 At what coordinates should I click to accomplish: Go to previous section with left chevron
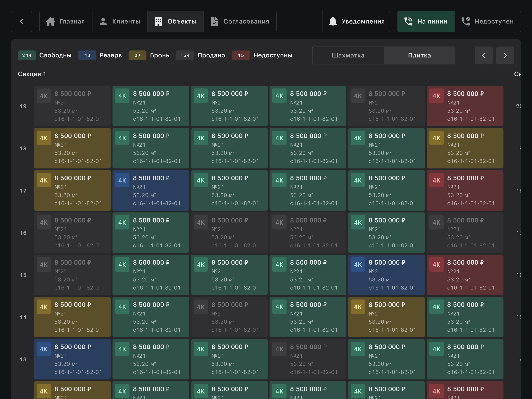click(484, 55)
